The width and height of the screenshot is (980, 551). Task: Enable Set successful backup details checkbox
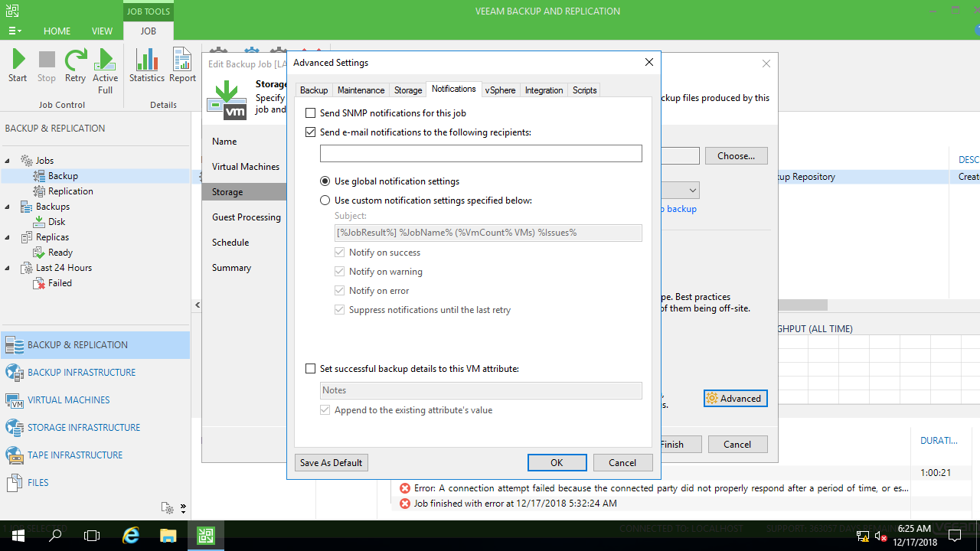pyautogui.click(x=311, y=369)
